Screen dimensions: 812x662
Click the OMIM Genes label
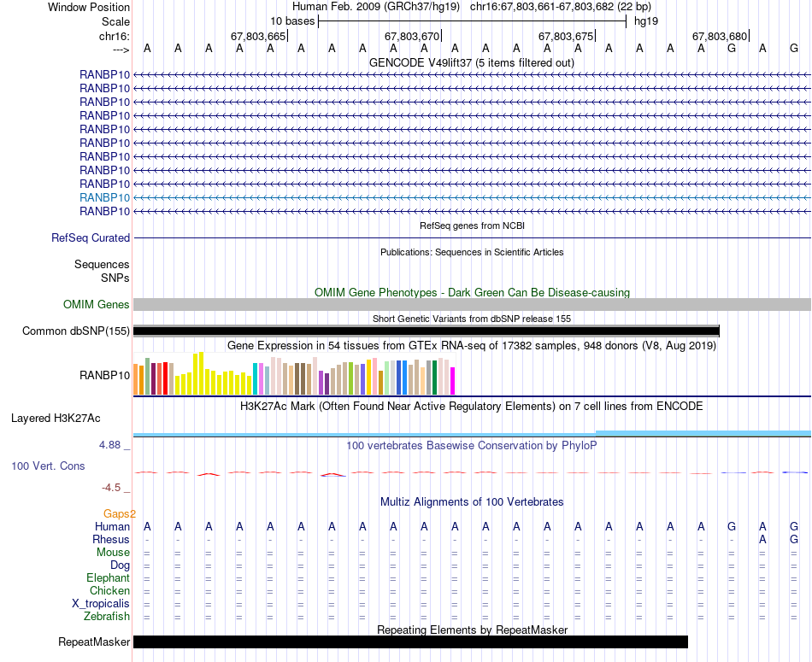tap(96, 304)
